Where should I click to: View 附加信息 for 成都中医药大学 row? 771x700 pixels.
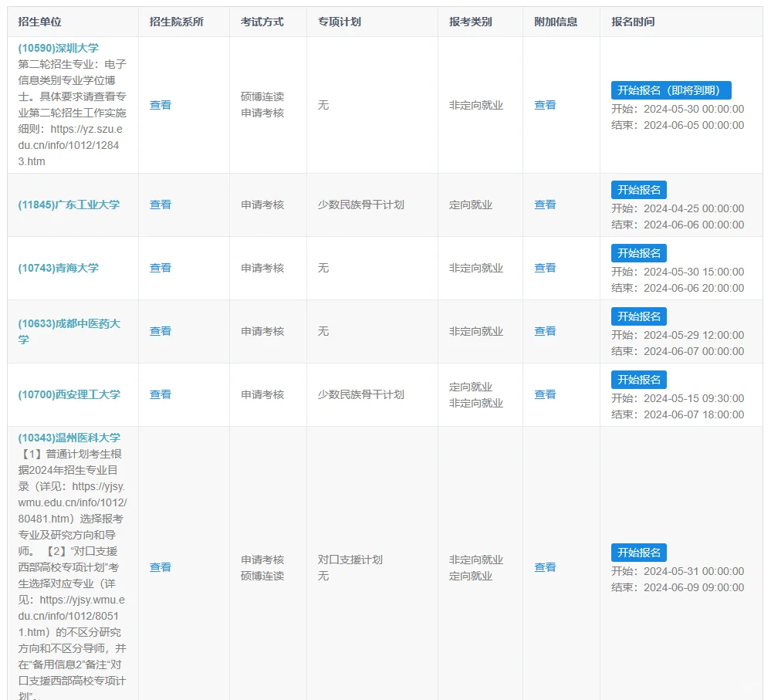(x=545, y=331)
